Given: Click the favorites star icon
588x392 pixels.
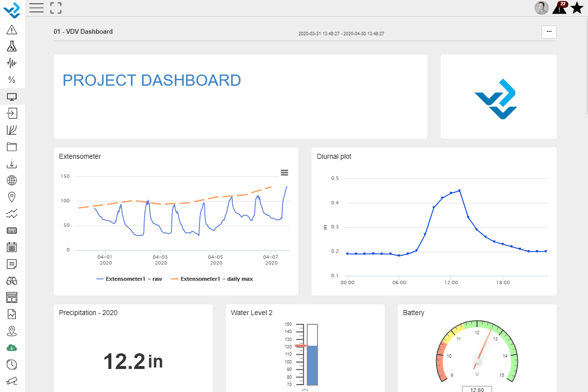Looking at the screenshot, I should (577, 8).
